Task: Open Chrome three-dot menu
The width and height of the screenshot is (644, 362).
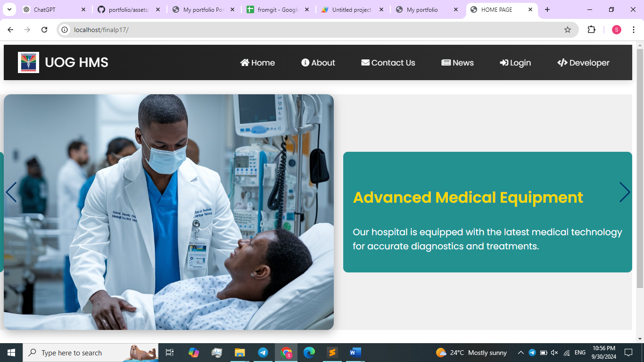Action: 634,30
